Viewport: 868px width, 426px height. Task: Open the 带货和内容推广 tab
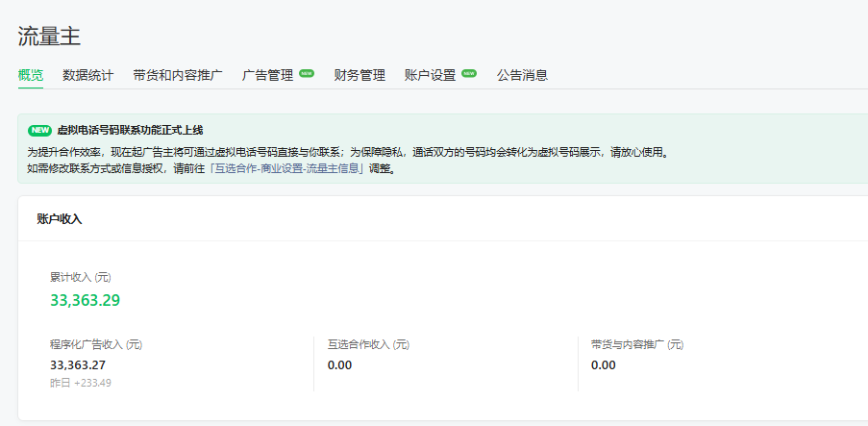[178, 75]
